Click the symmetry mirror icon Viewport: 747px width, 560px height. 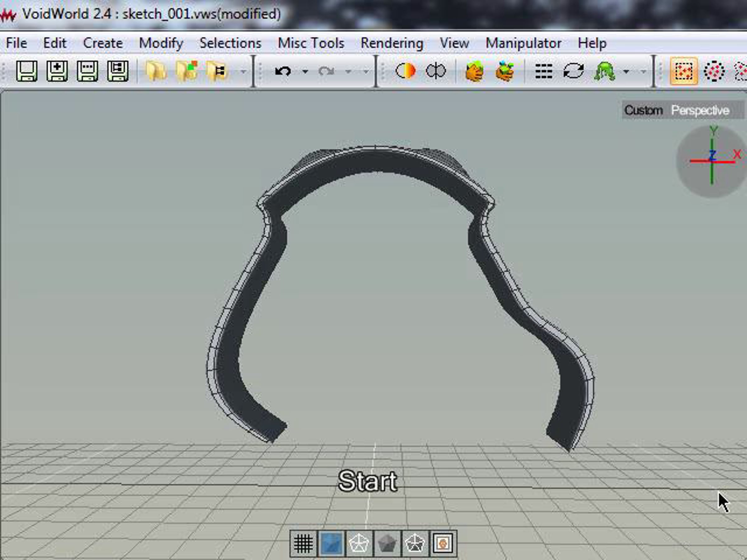click(x=435, y=71)
